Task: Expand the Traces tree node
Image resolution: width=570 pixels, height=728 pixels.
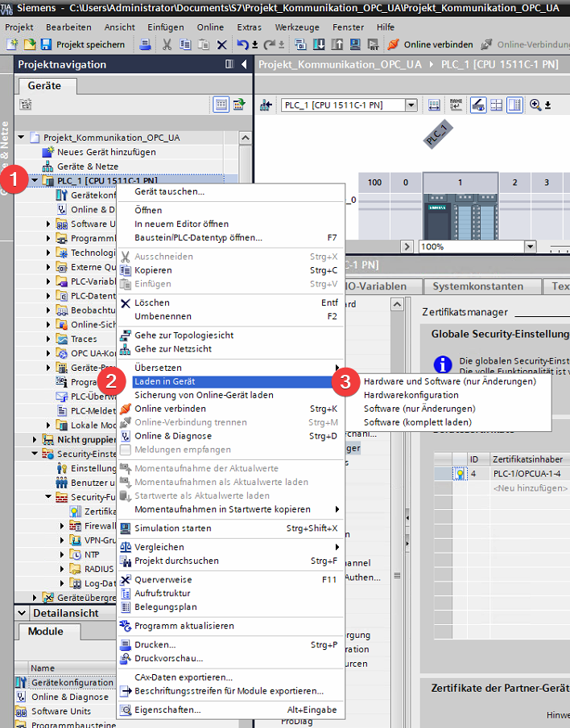Action: pos(48,339)
